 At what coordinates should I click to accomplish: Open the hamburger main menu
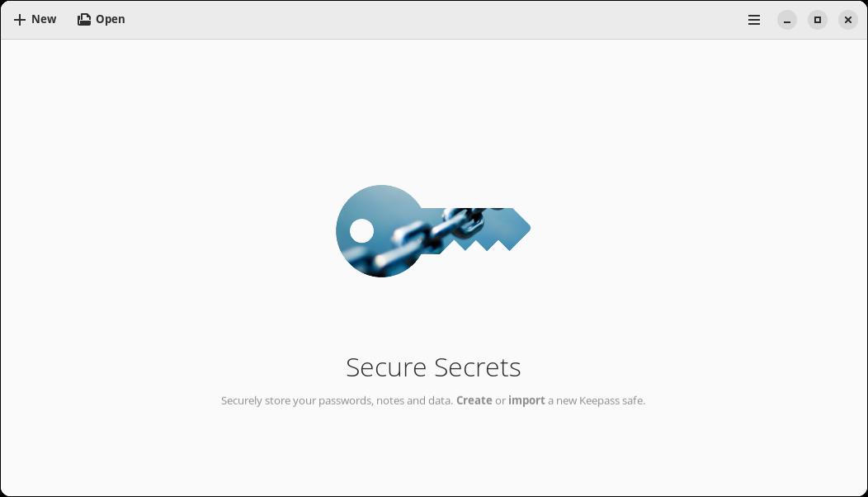pyautogui.click(x=754, y=20)
